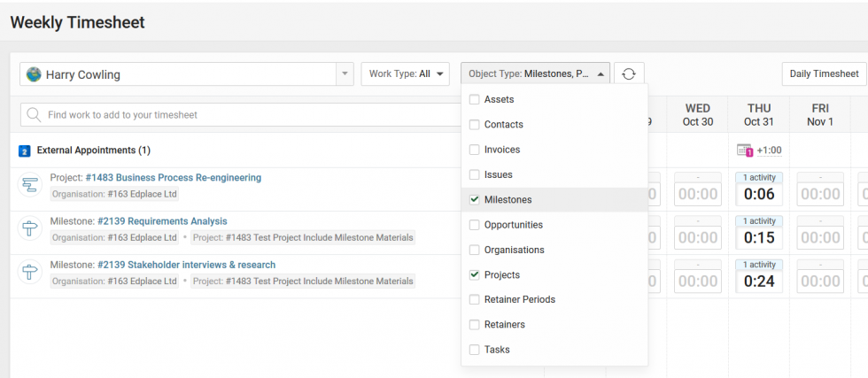Click the refresh timesheet icon button

[x=628, y=74]
